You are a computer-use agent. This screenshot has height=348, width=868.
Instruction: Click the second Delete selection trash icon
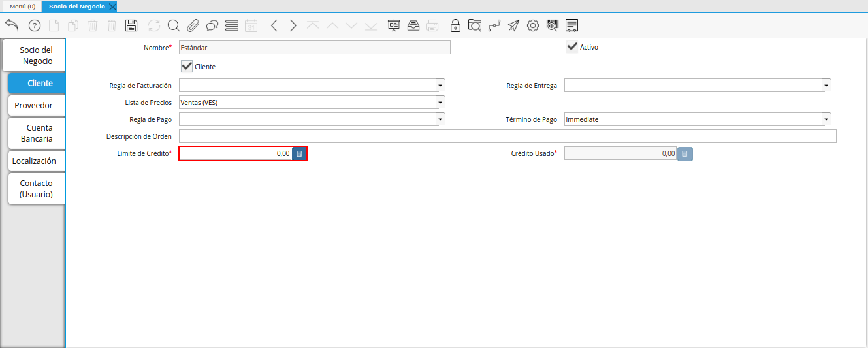click(112, 25)
